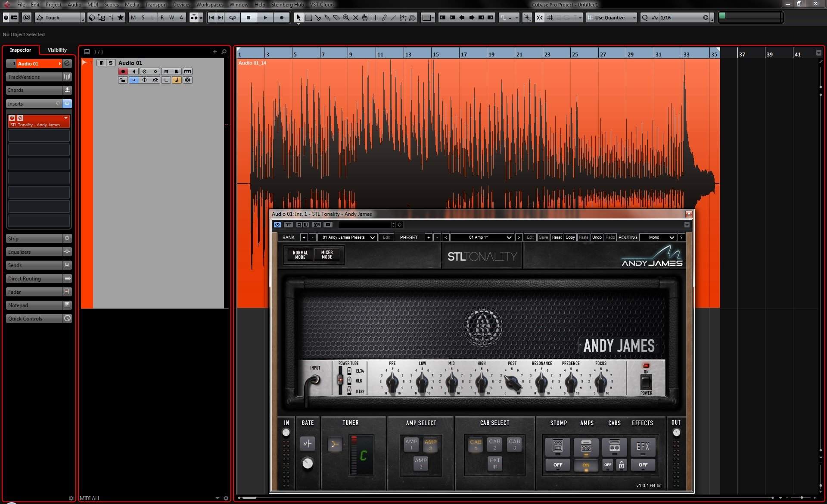The width and height of the screenshot is (827, 504).
Task: Turn on the Stomp section OFF switch
Action: tap(557, 465)
